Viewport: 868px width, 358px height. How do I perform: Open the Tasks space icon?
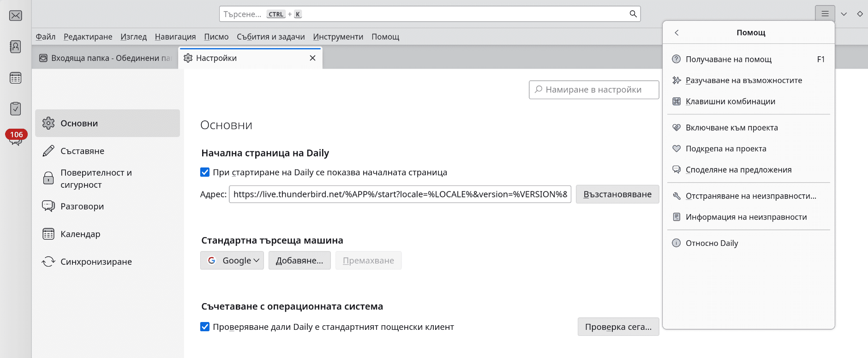16,109
